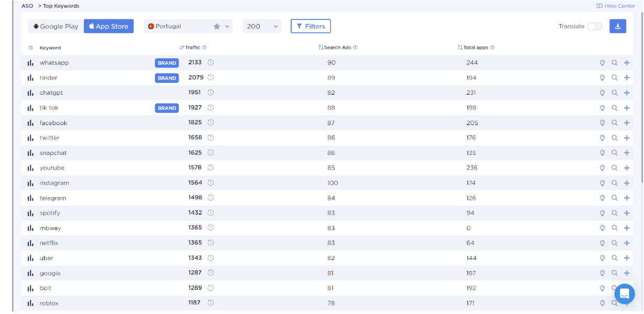Click the instagram keyword

[54, 183]
